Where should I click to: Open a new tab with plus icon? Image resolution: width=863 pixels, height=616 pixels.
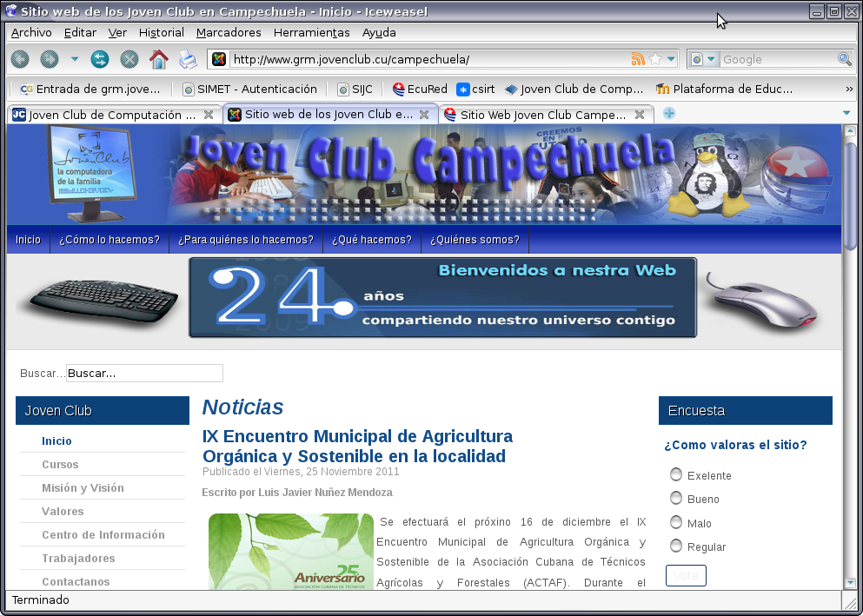click(x=669, y=114)
